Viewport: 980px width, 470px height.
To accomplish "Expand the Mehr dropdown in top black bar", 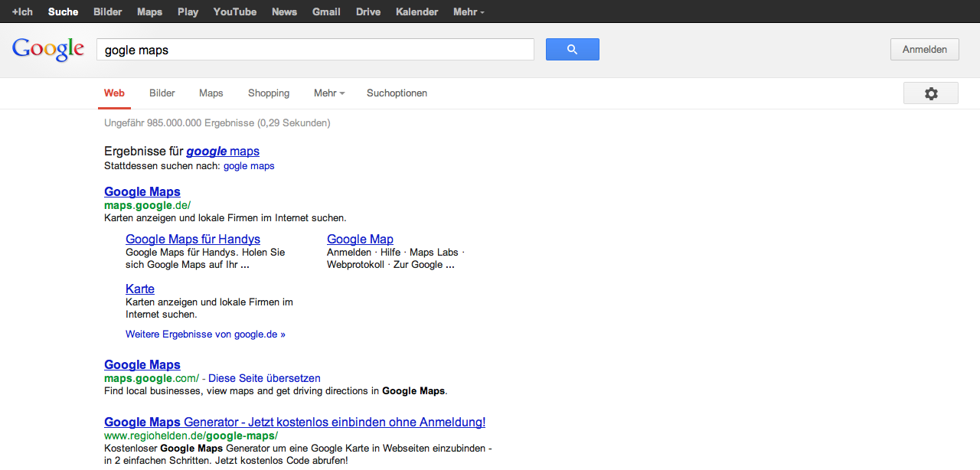I will 468,11.
